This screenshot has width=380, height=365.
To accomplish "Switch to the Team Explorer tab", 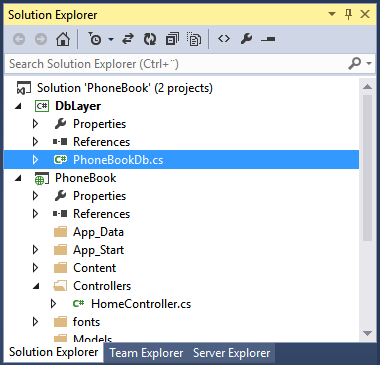I will 146,353.
